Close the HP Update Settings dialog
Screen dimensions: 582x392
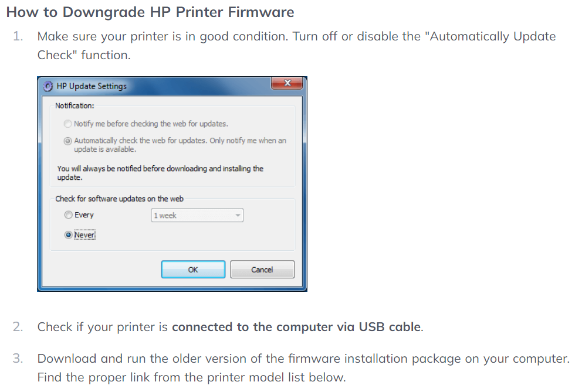tap(286, 84)
